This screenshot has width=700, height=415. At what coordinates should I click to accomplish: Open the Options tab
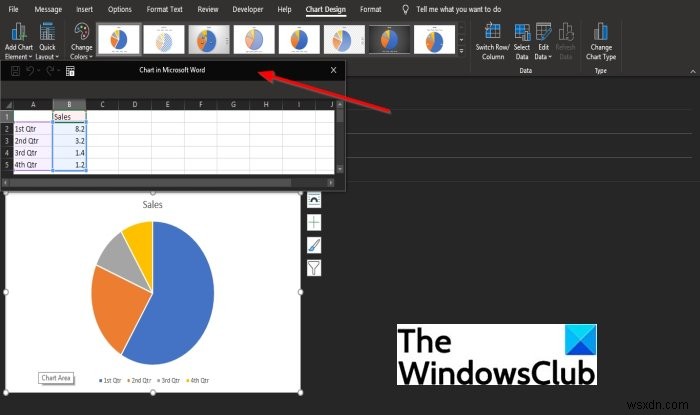click(120, 9)
